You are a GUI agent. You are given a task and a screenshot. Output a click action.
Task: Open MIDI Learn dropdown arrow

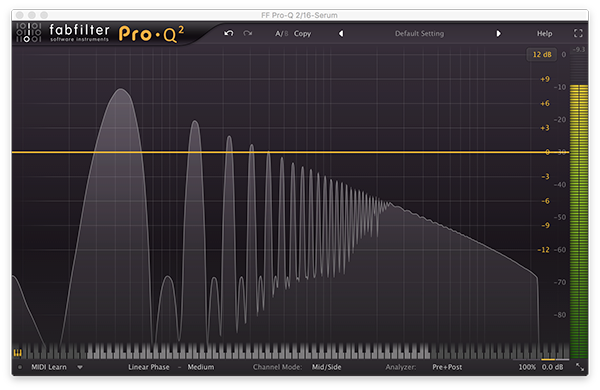coord(80,367)
